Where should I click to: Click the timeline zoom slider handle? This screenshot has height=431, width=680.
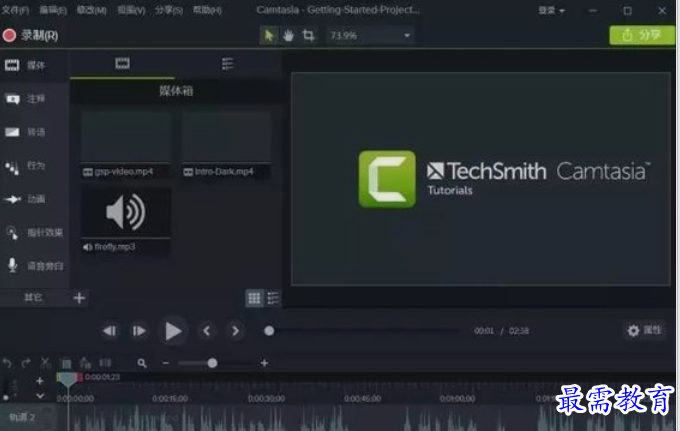(212, 363)
